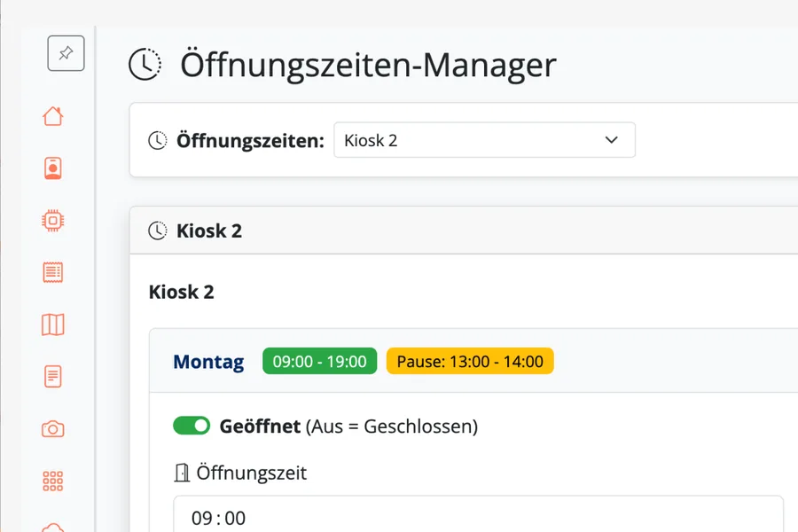Click the yellow Pause 13:00 - 14:00 badge
The width and height of the screenshot is (798, 532).
click(470, 361)
